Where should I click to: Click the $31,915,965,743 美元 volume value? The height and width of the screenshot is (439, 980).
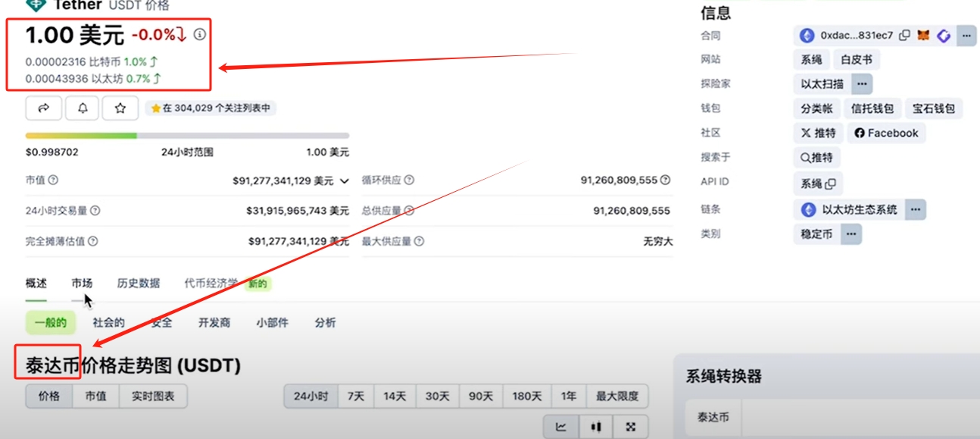click(298, 211)
